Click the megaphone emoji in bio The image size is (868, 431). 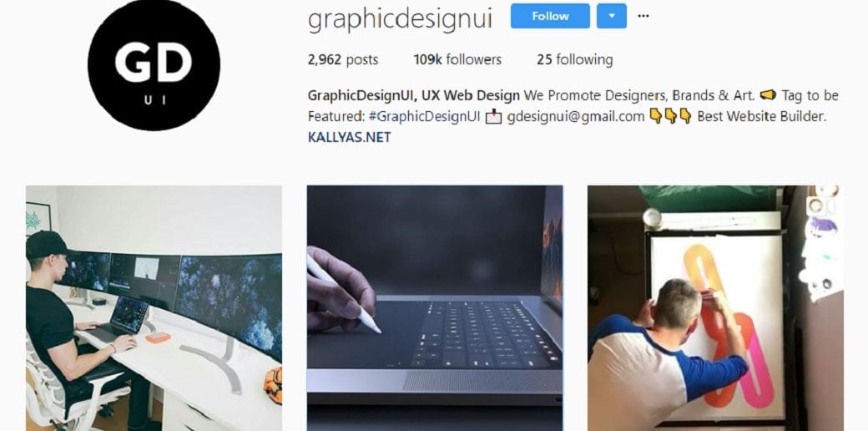[x=768, y=95]
